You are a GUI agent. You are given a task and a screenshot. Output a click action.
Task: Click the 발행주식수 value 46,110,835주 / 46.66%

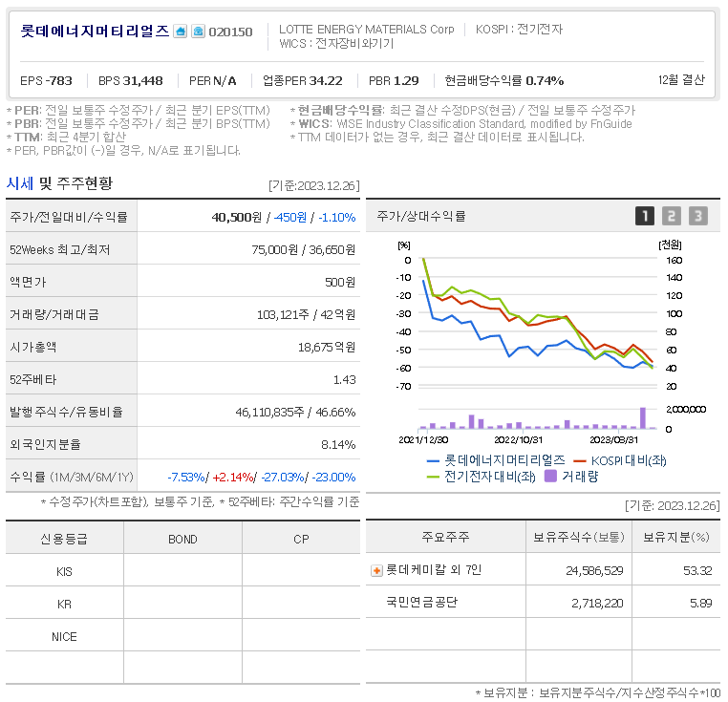click(x=296, y=413)
